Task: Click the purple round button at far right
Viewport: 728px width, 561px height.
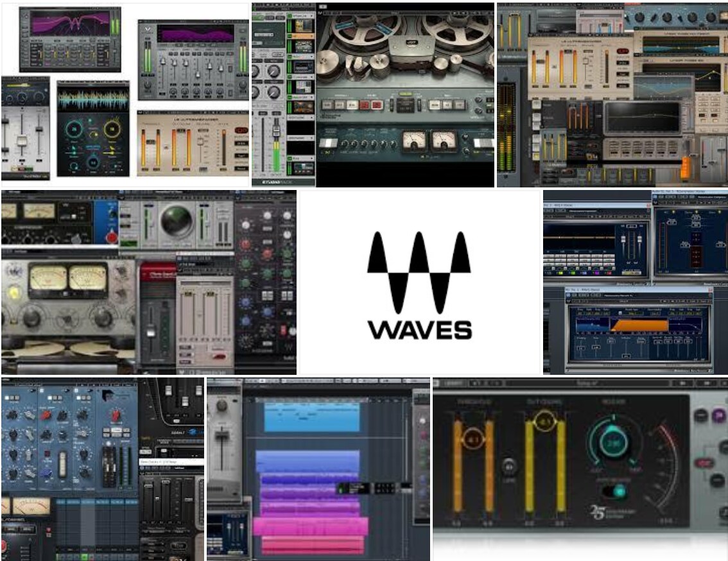Action: (x=719, y=415)
